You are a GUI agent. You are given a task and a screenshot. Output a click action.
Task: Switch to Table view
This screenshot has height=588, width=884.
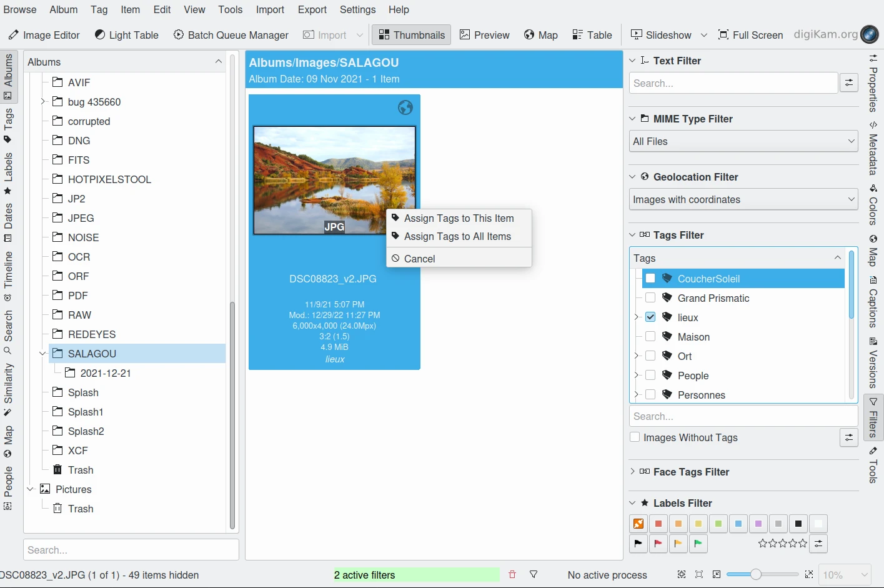(x=592, y=35)
